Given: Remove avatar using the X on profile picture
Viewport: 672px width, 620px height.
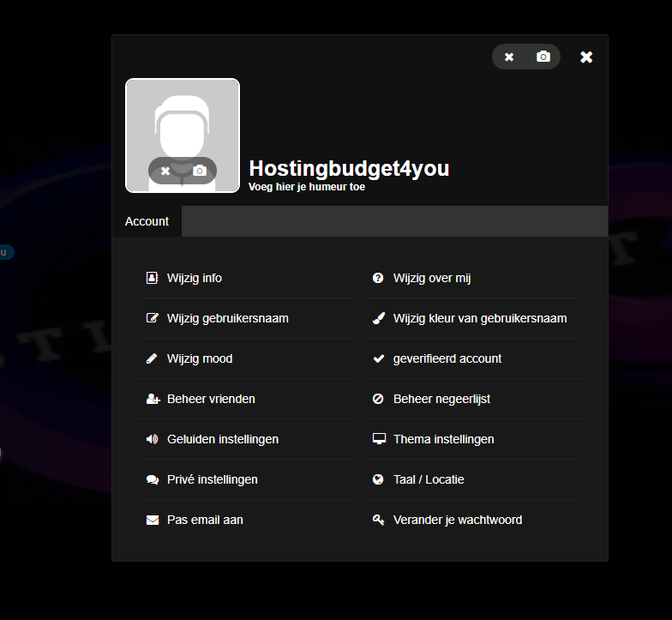Looking at the screenshot, I should tap(165, 171).
